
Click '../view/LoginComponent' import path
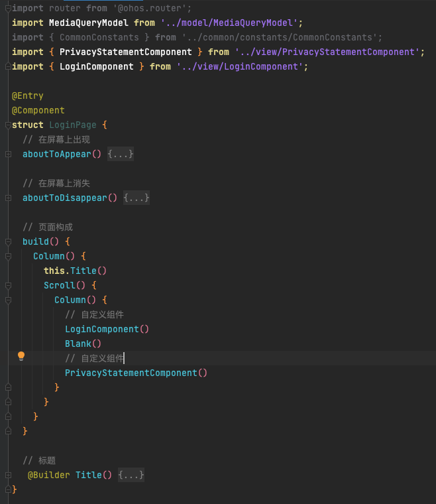tap(239, 66)
